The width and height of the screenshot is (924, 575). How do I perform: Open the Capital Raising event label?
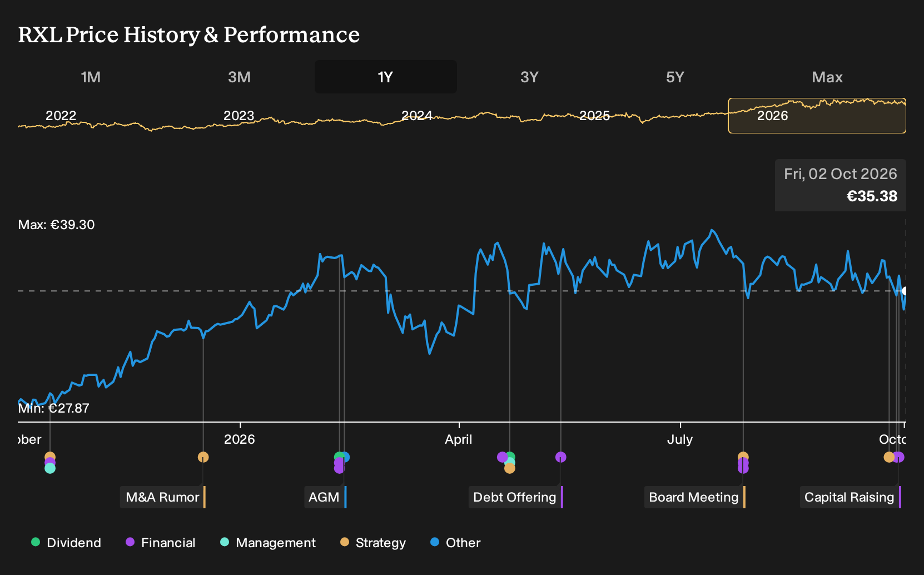coord(851,497)
